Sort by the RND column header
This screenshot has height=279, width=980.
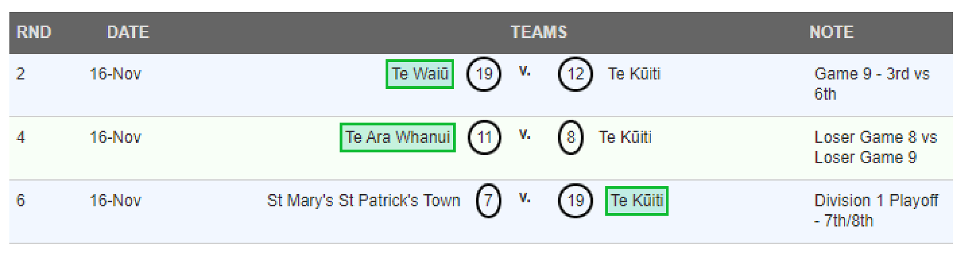34,32
